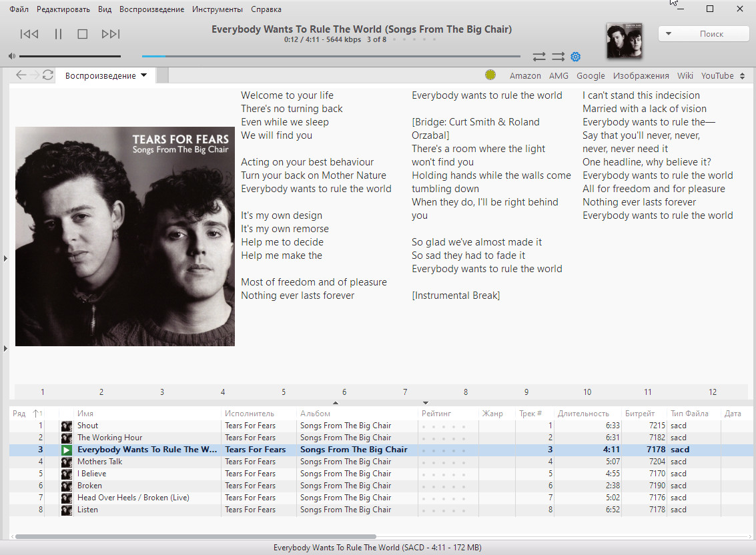This screenshot has height=555, width=756.
Task: Click the yellow circle status indicator
Action: click(490, 75)
